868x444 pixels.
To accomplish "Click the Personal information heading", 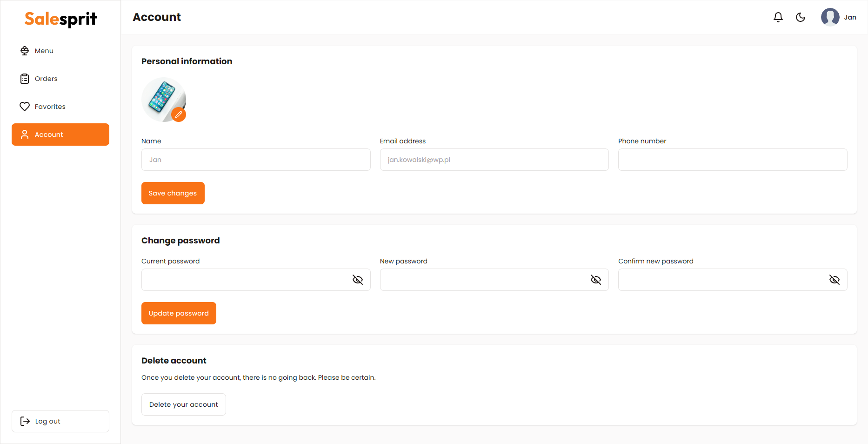I will pyautogui.click(x=187, y=61).
